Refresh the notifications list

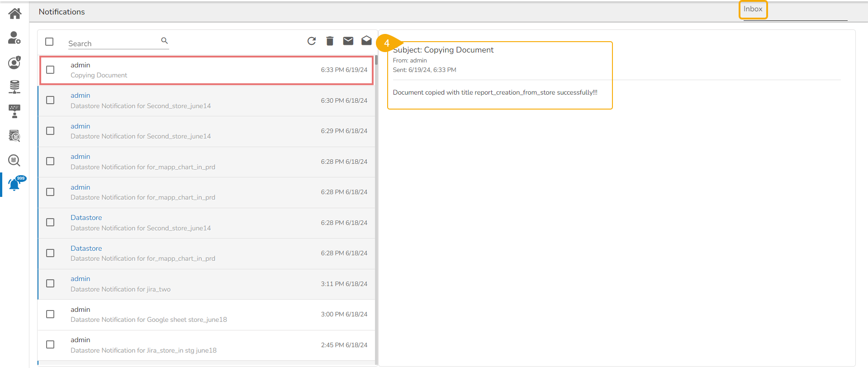pyautogui.click(x=312, y=41)
